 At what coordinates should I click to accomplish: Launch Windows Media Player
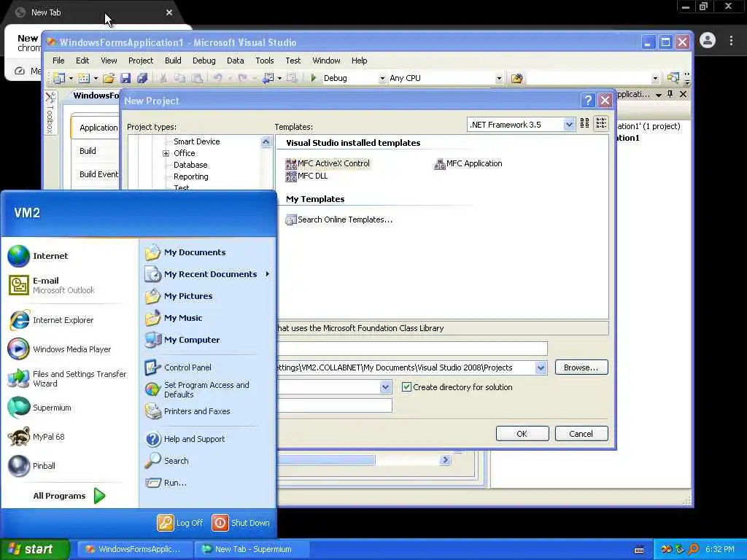pyautogui.click(x=60, y=349)
